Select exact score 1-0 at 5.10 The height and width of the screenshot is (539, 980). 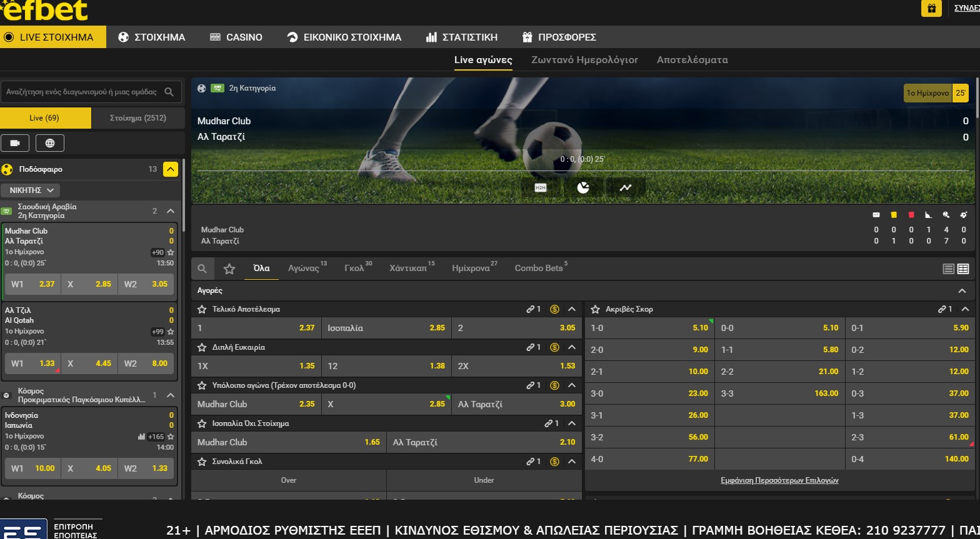click(x=649, y=328)
